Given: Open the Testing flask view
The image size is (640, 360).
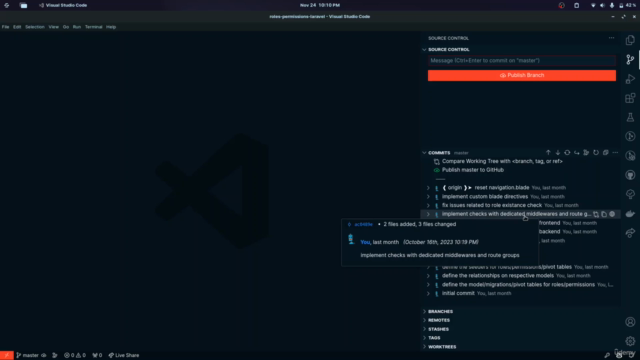Looking at the screenshot, I should tap(630, 118).
